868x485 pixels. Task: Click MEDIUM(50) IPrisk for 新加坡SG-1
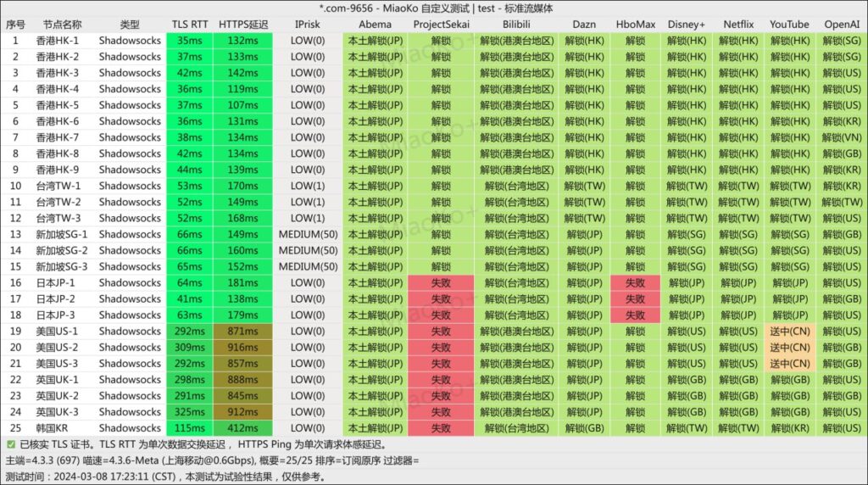308,234
